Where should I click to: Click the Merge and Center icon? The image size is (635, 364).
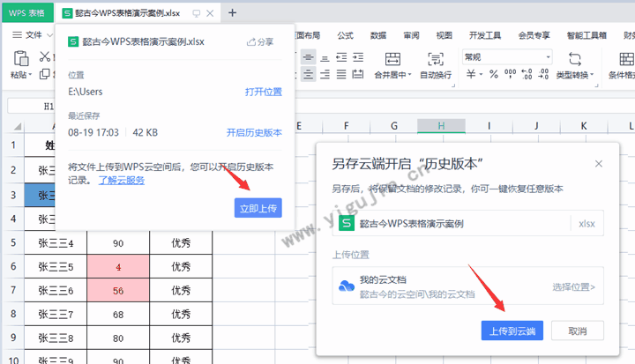coord(392,59)
